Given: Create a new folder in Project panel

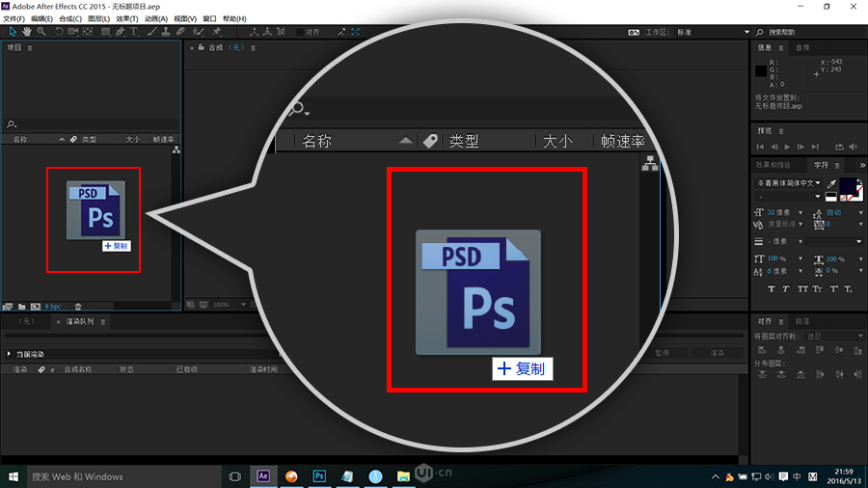Looking at the screenshot, I should (21, 306).
